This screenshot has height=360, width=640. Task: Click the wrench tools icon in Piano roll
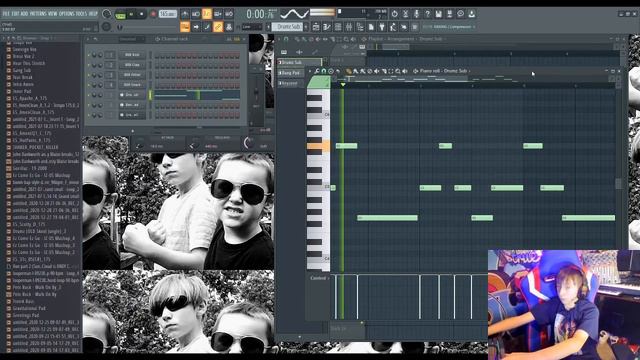tap(317, 71)
